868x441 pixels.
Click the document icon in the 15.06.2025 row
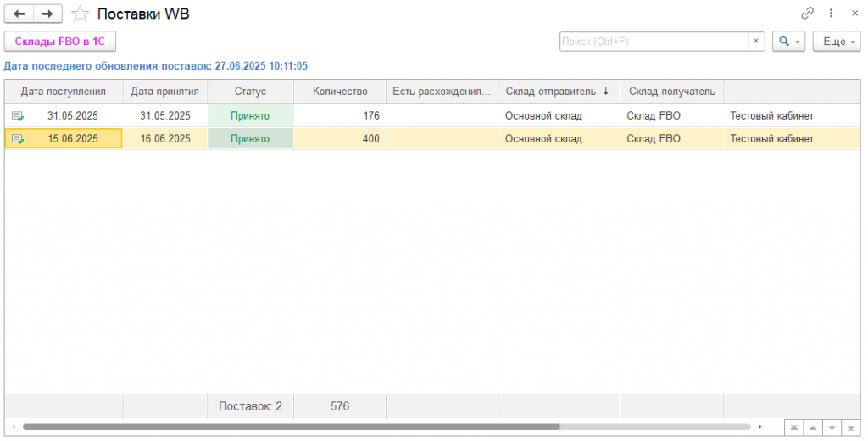[x=18, y=138]
